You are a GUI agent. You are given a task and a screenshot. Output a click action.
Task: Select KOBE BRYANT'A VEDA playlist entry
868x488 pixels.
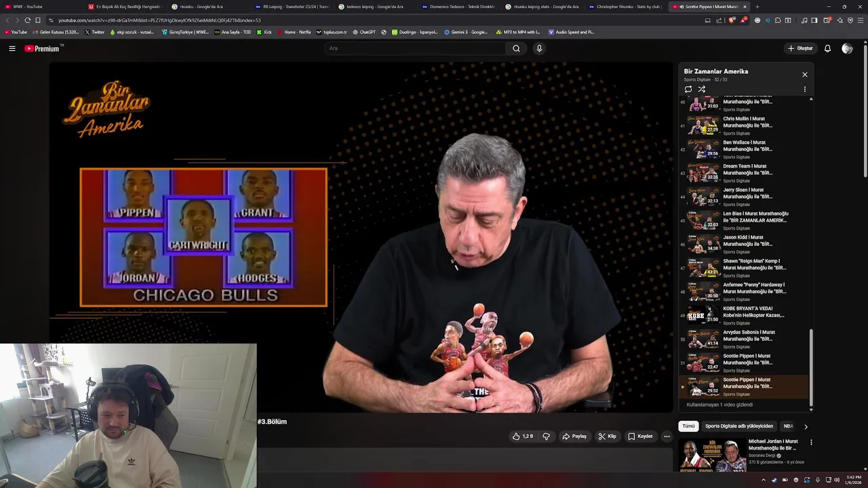point(745,315)
